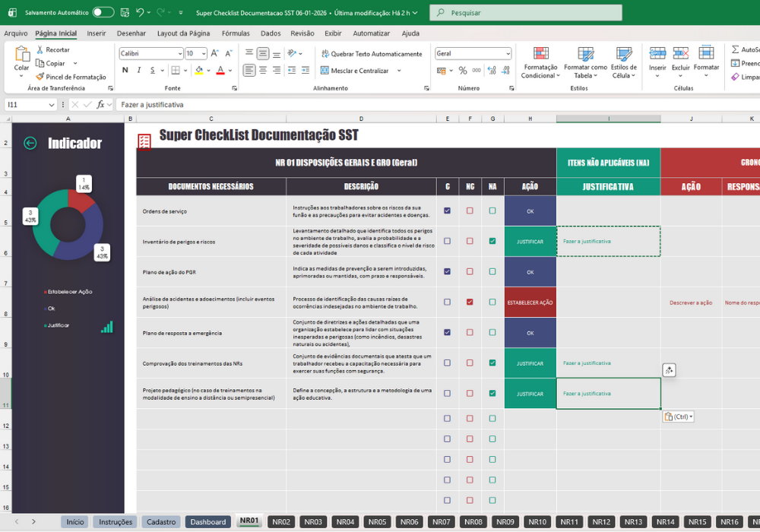The image size is (760, 532).
Task: Open the Calibri font name dropdown
Action: 180,54
